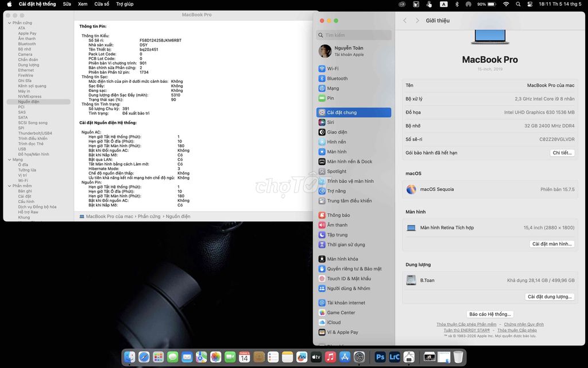588x368 pixels.
Task: Open Freeform app in the Dock
Action: point(301,356)
